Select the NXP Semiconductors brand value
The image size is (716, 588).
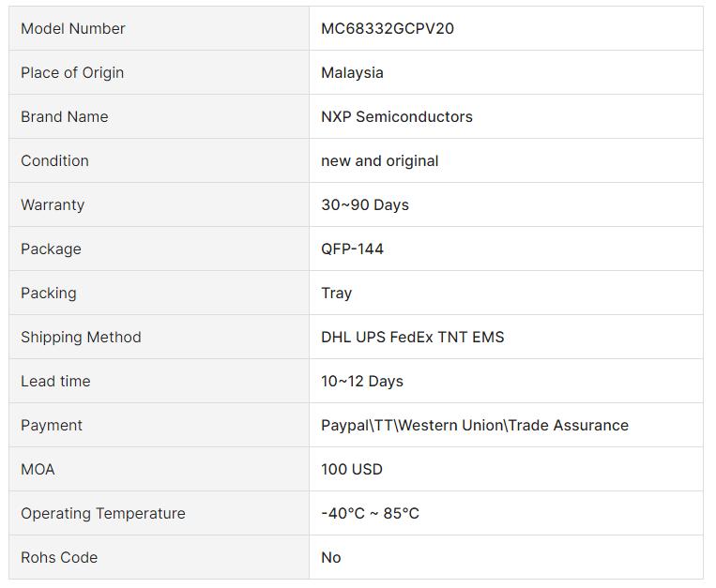(x=397, y=116)
